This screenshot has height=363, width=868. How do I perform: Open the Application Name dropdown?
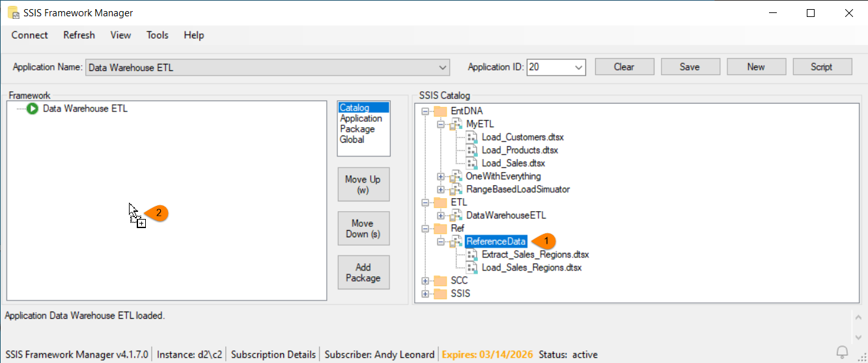click(x=443, y=67)
